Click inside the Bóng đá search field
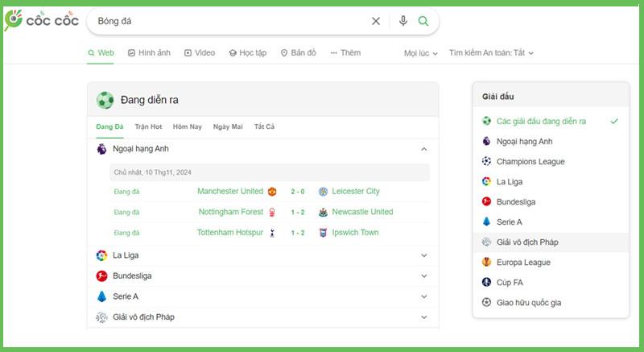Image resolution: width=644 pixels, height=352 pixels. 225,21
